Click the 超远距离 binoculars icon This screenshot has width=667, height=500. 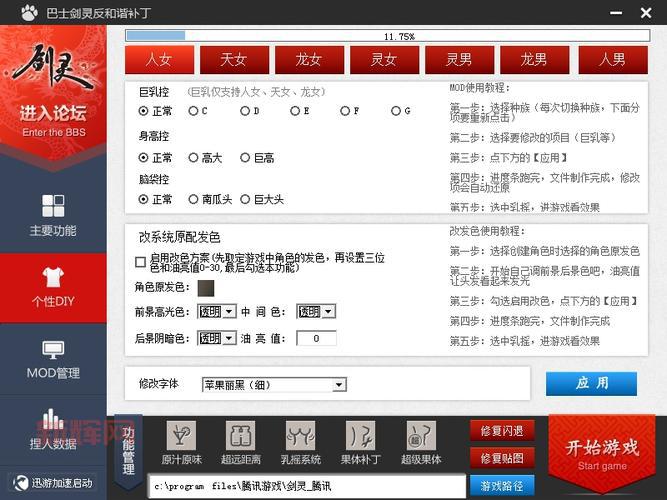pos(240,435)
